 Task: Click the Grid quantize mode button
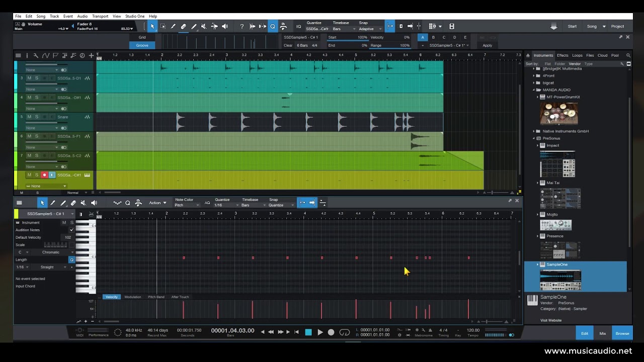point(142,37)
